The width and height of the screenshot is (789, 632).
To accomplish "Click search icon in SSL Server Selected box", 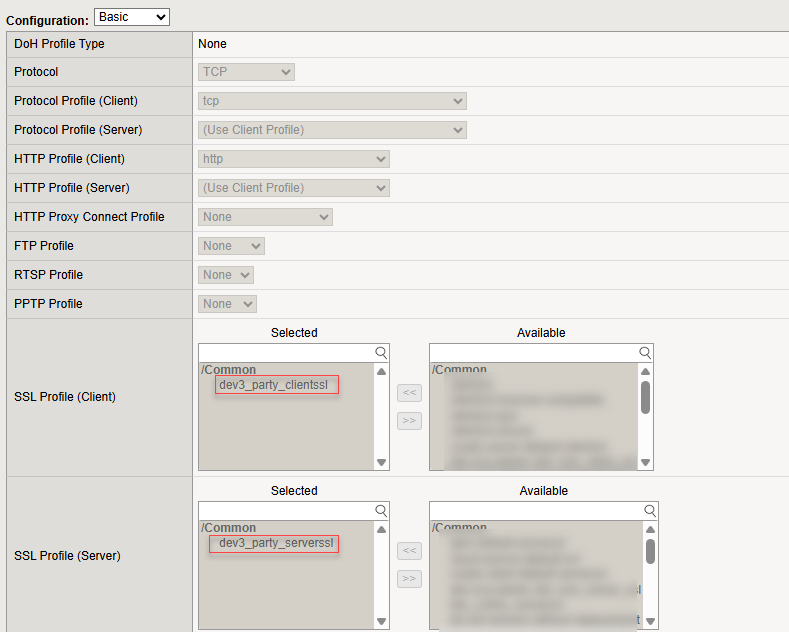I will (381, 511).
